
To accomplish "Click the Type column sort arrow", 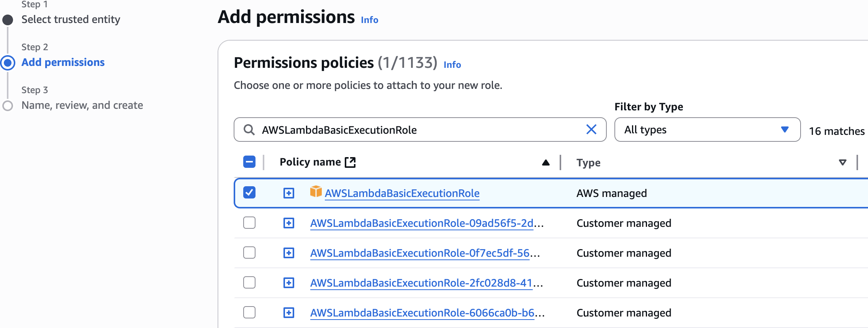I will (x=842, y=162).
